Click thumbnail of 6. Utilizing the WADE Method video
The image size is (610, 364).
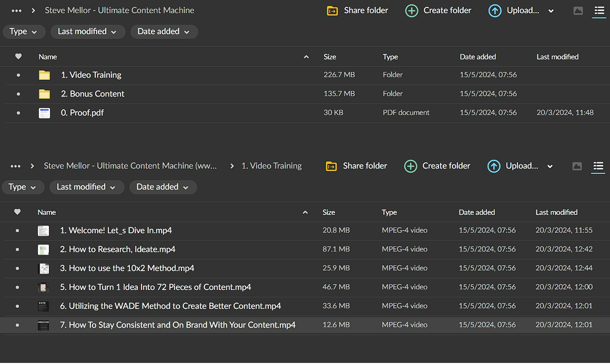click(43, 306)
